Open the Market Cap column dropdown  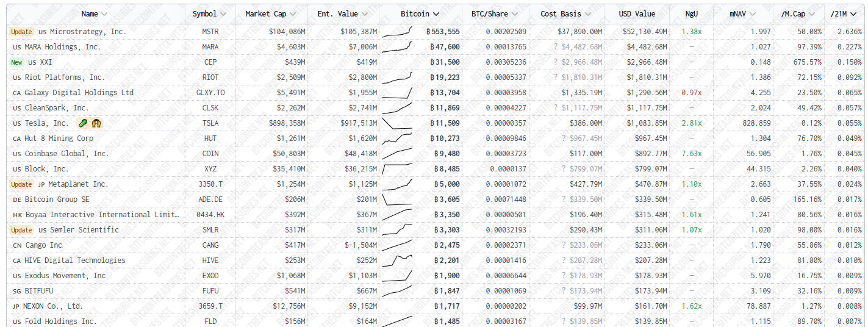tap(293, 14)
